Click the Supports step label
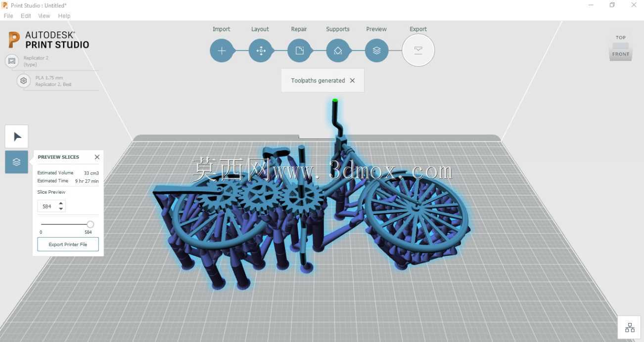The height and width of the screenshot is (342, 644). pos(338,29)
